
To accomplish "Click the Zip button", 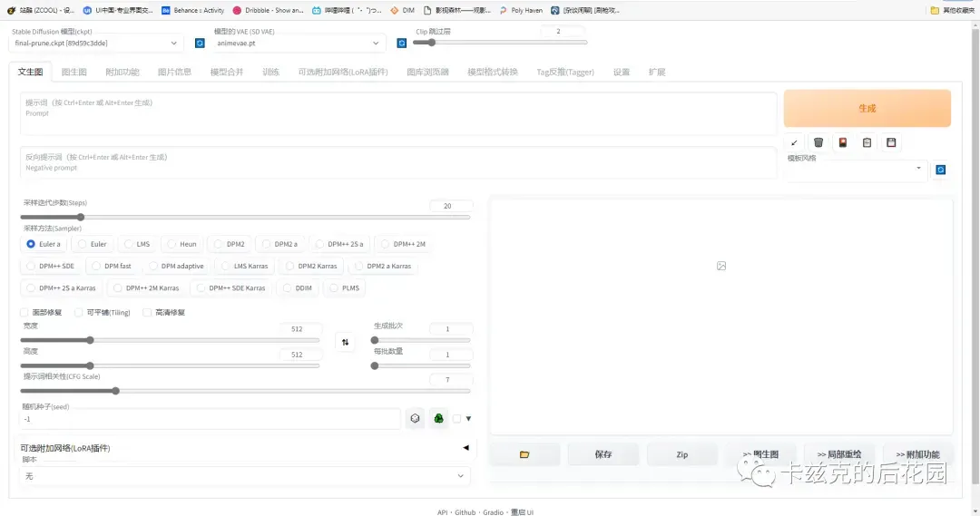I will [x=681, y=454].
